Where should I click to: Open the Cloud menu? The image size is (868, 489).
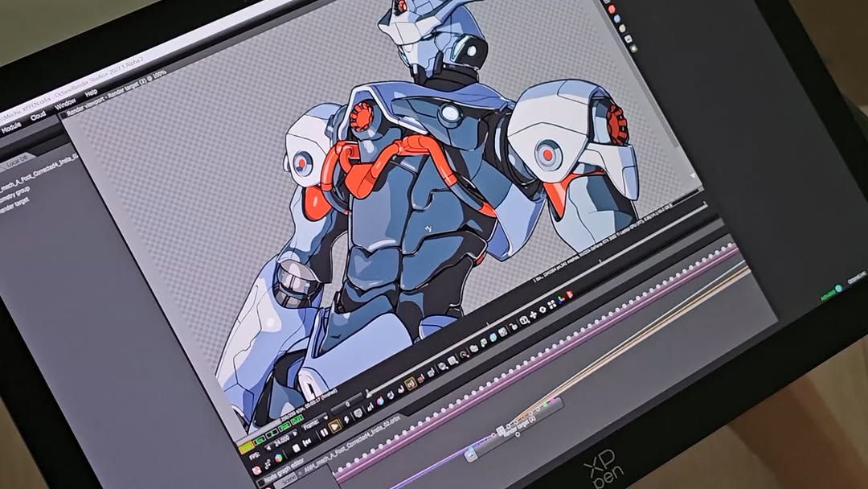pyautogui.click(x=38, y=116)
